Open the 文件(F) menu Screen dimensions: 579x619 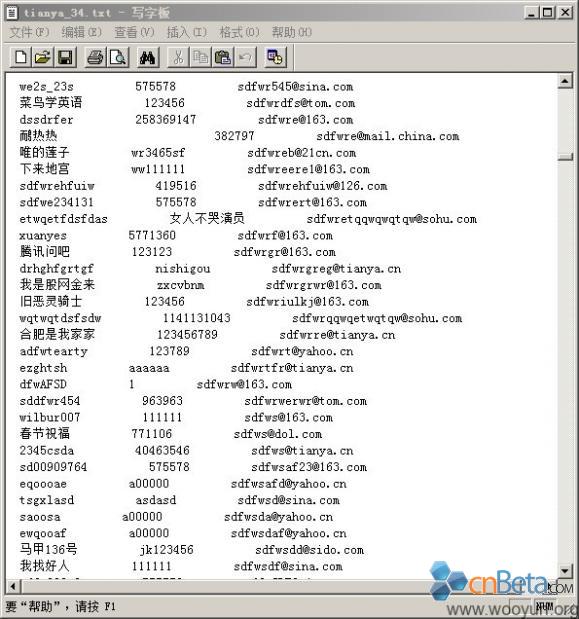coord(30,32)
